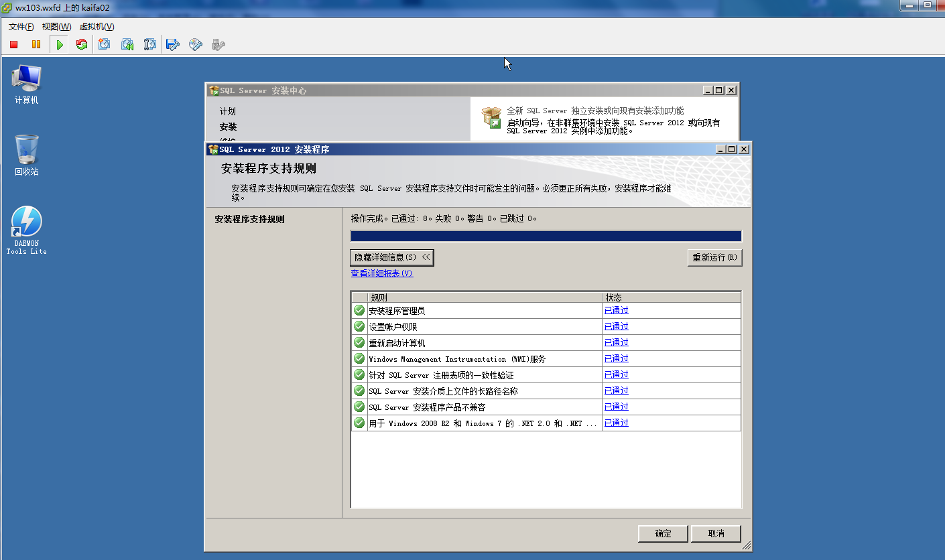This screenshot has height=560, width=945.
Task: Click the CD/DVD drive connect icon
Action: pos(196,44)
